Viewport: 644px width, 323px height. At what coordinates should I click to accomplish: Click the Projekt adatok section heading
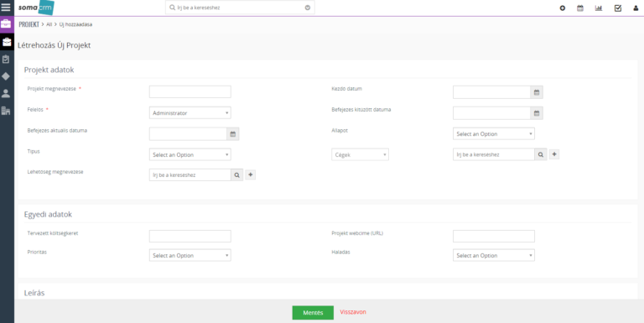(49, 70)
